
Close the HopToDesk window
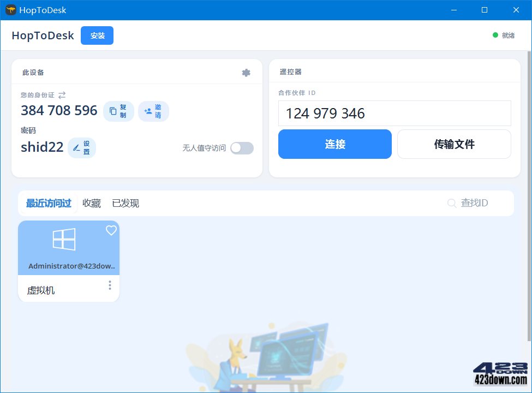[x=516, y=10]
